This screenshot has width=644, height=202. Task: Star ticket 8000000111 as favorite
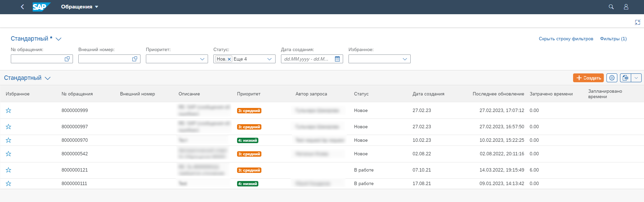[x=8, y=183]
